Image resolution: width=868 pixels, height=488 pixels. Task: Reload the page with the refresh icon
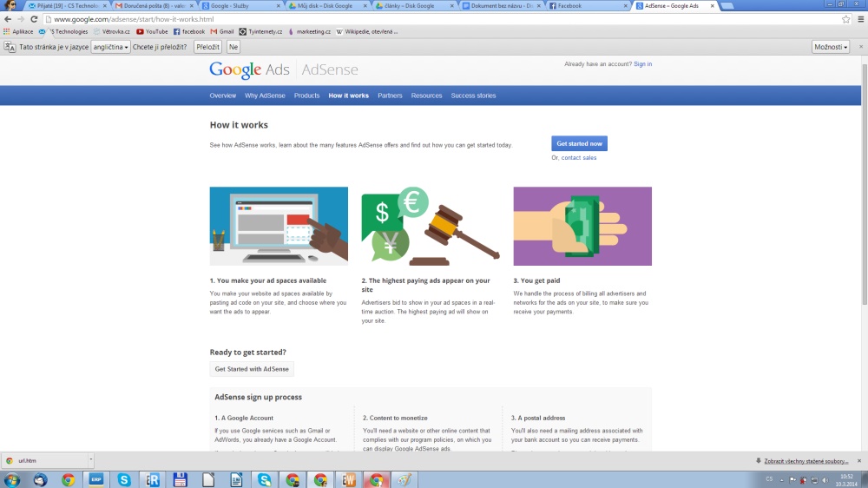click(x=34, y=19)
